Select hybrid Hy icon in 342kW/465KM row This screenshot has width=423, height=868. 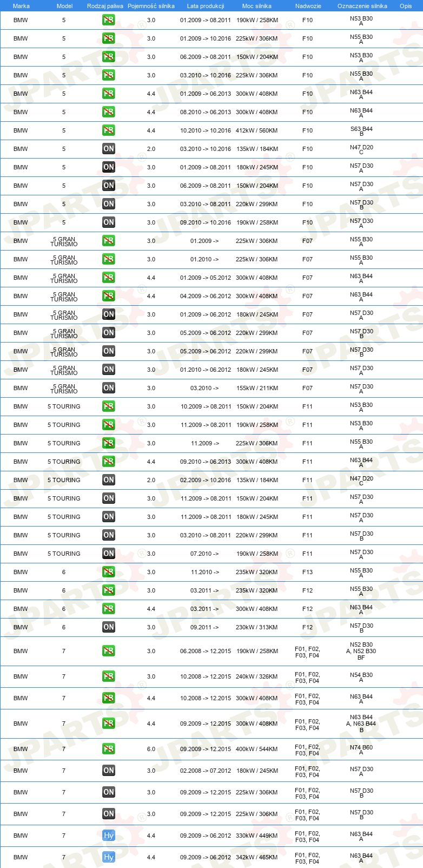pyautogui.click(x=109, y=857)
